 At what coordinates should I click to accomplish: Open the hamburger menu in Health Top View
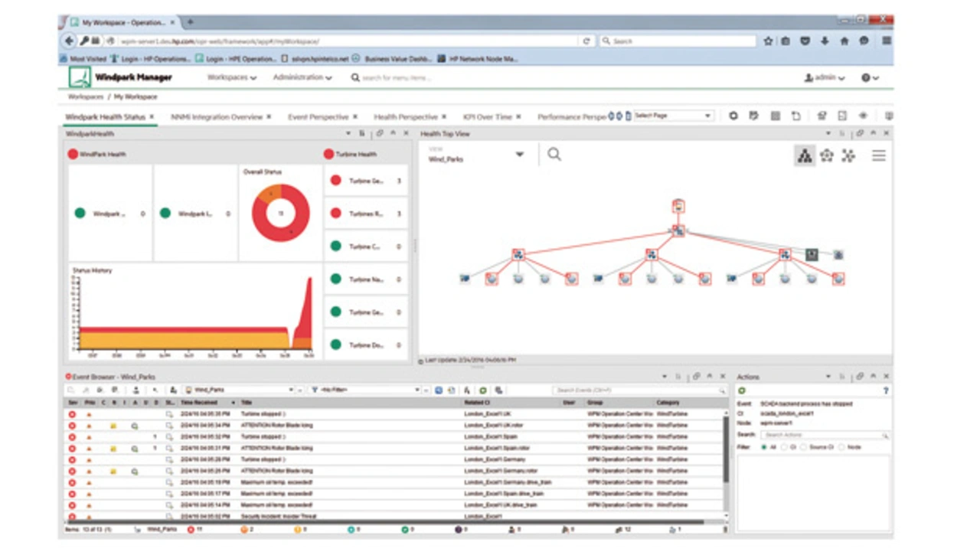(878, 156)
